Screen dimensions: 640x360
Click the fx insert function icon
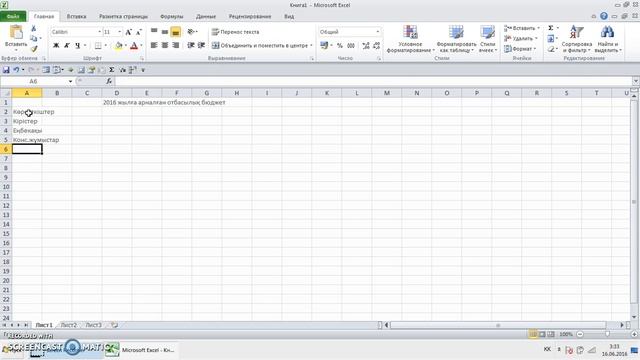point(109,81)
